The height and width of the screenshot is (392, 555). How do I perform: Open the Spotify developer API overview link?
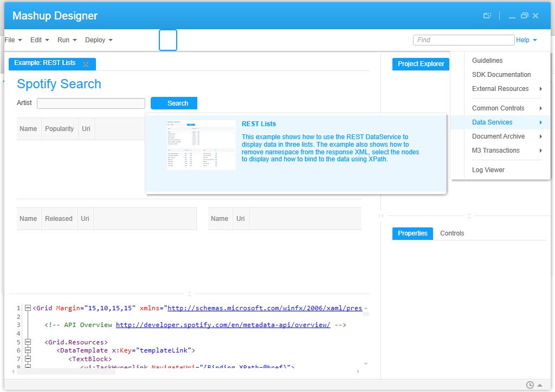click(223, 325)
